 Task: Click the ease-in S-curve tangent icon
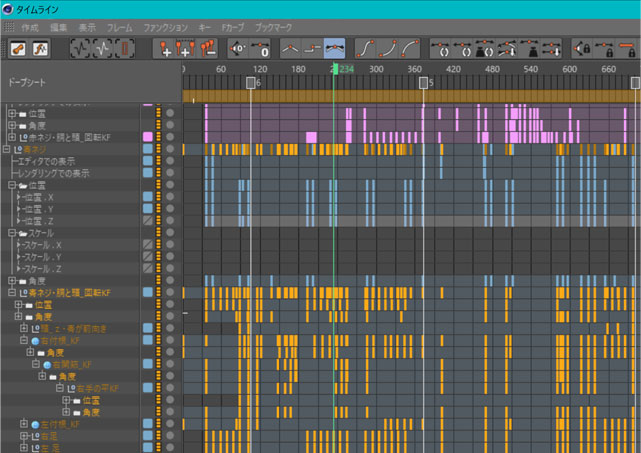coord(367,48)
